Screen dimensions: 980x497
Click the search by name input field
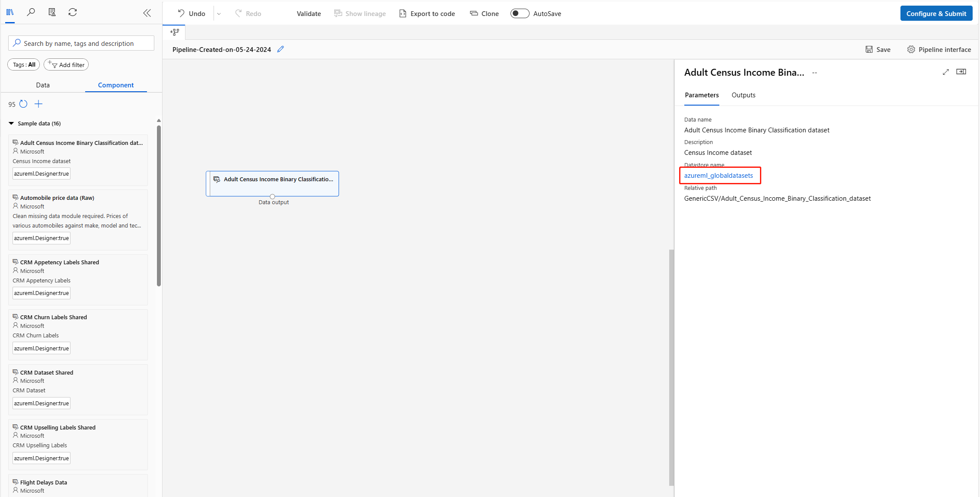pos(81,43)
